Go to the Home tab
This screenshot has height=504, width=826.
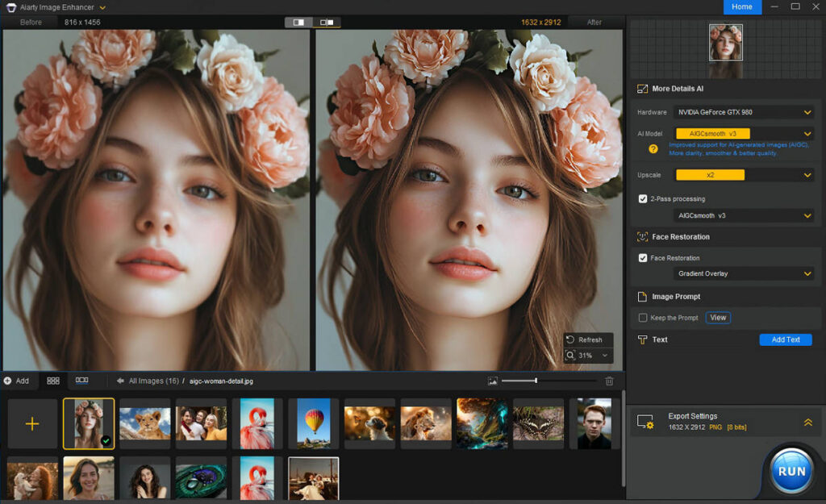[742, 6]
